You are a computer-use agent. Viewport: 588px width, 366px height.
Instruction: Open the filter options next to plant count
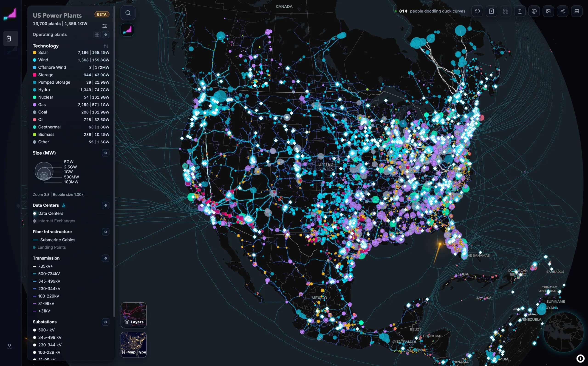click(x=105, y=26)
